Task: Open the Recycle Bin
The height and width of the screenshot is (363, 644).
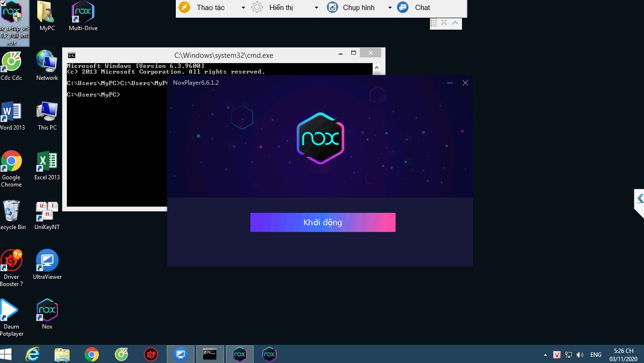Action: point(12,215)
